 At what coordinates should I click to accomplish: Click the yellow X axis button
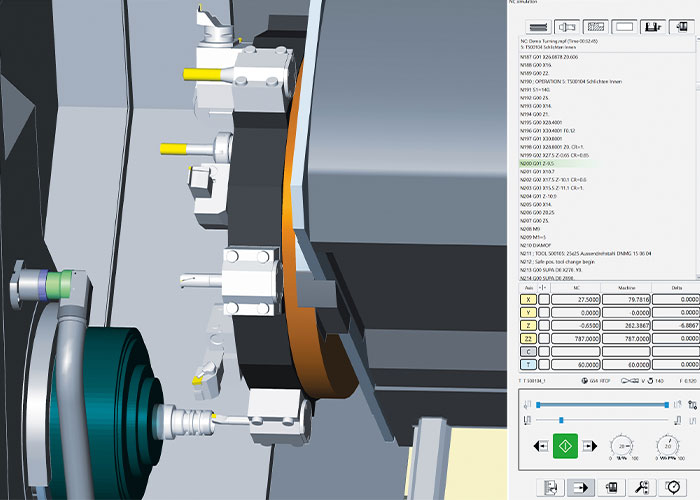pyautogui.click(x=529, y=300)
